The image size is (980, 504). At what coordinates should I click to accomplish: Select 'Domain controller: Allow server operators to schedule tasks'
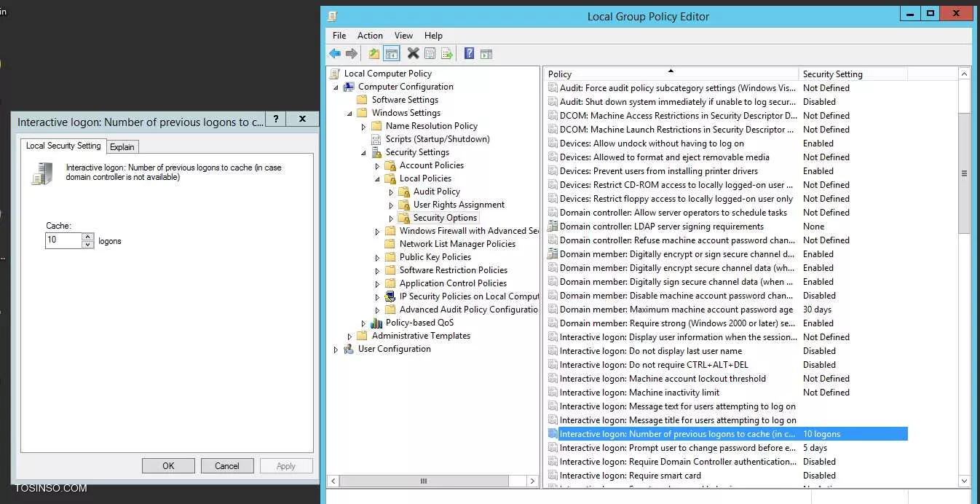coord(673,213)
